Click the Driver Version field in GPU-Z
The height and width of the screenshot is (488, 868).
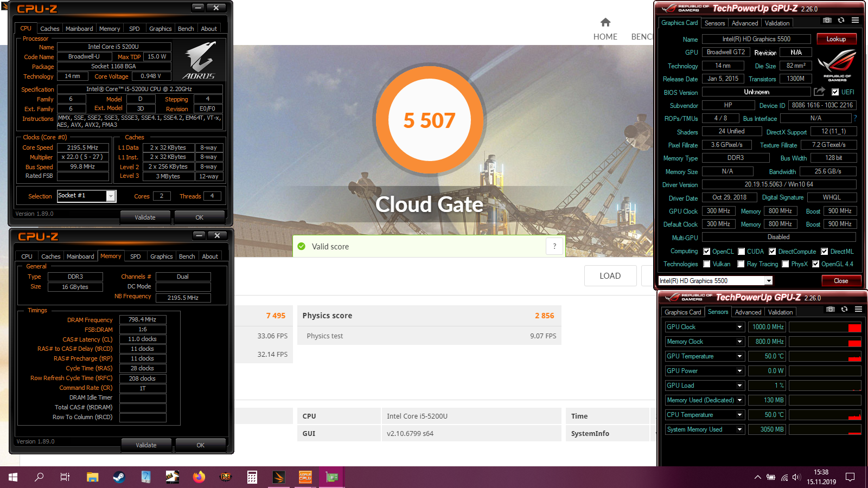(778, 184)
